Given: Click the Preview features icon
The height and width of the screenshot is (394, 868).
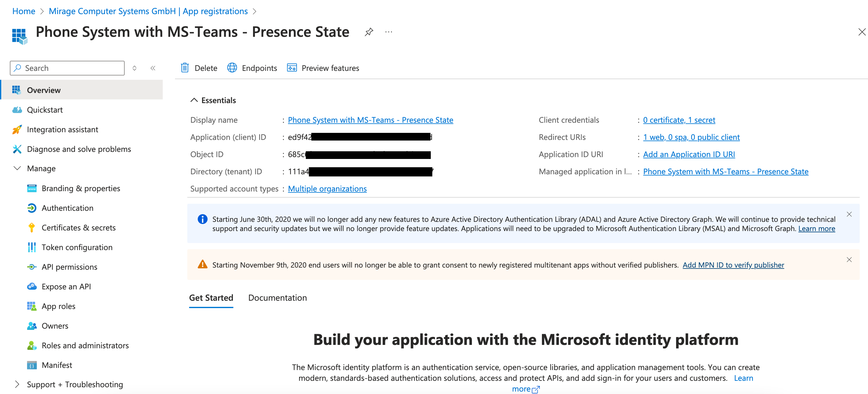Looking at the screenshot, I should (x=292, y=68).
